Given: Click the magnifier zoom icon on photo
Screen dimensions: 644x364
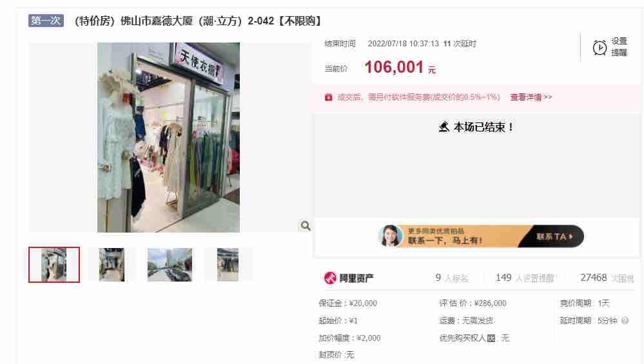Looking at the screenshot, I should pos(306,225).
